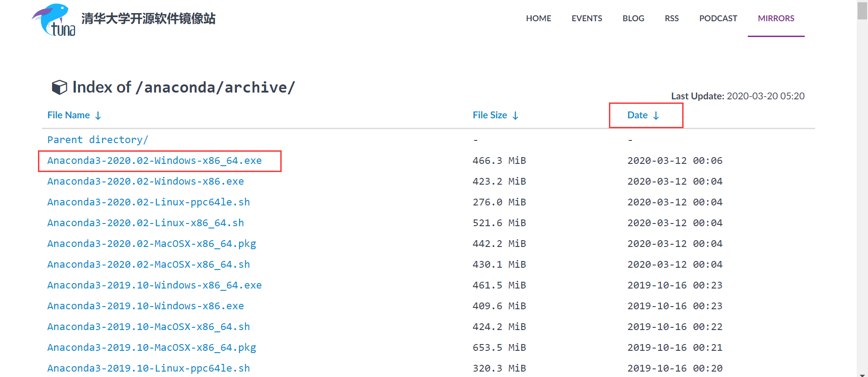
Task: Click the scrollbar down arrow
Action: coord(862,375)
